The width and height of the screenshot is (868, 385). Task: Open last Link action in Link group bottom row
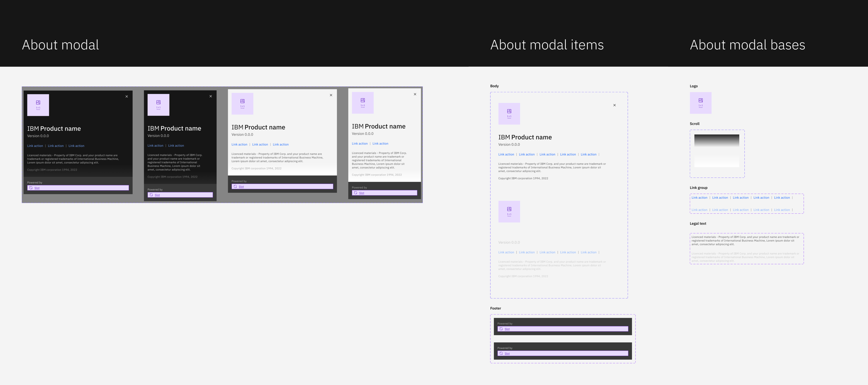(x=782, y=210)
